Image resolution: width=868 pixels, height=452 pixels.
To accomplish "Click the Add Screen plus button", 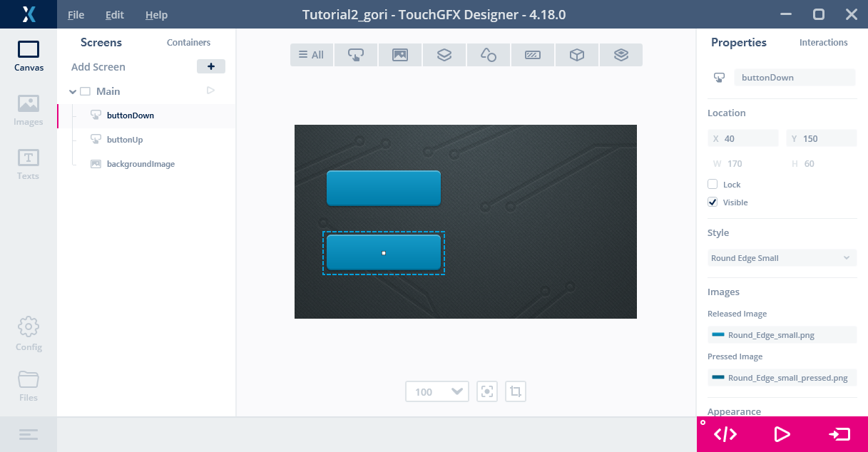I will click(211, 66).
